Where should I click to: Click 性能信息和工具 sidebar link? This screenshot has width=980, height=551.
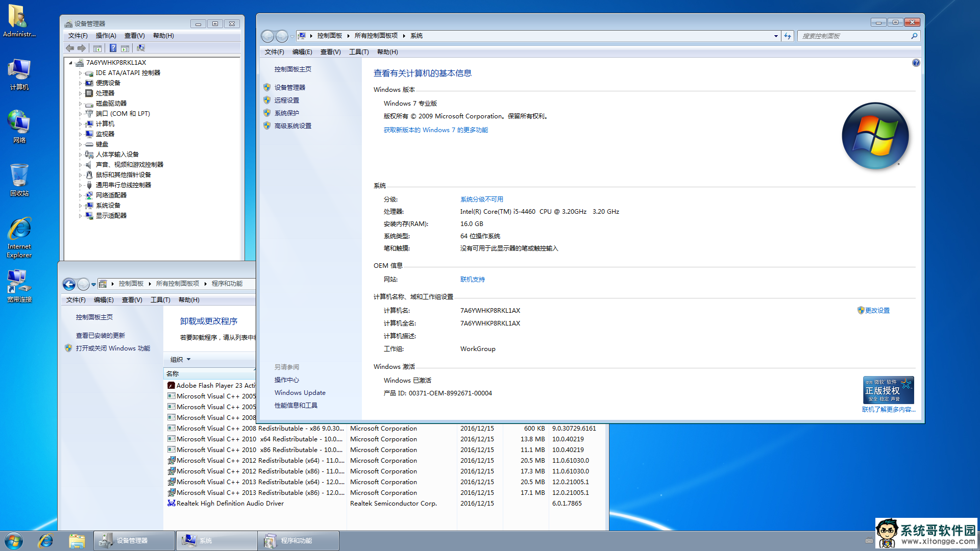coord(296,406)
